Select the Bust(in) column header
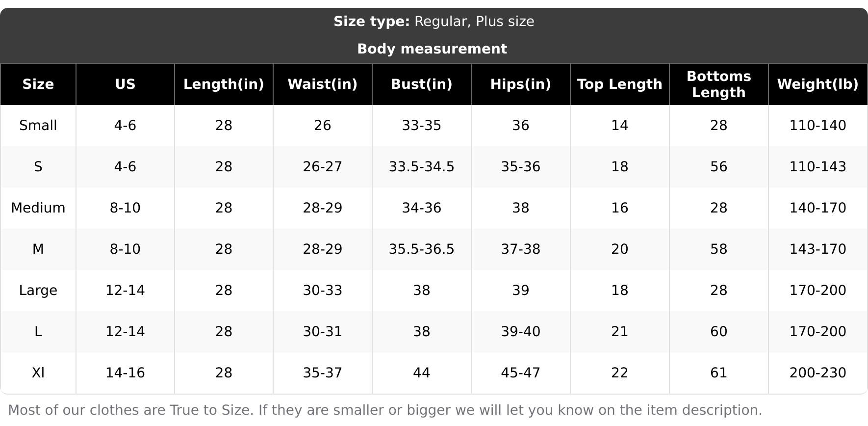The width and height of the screenshot is (868, 426). pos(422,84)
